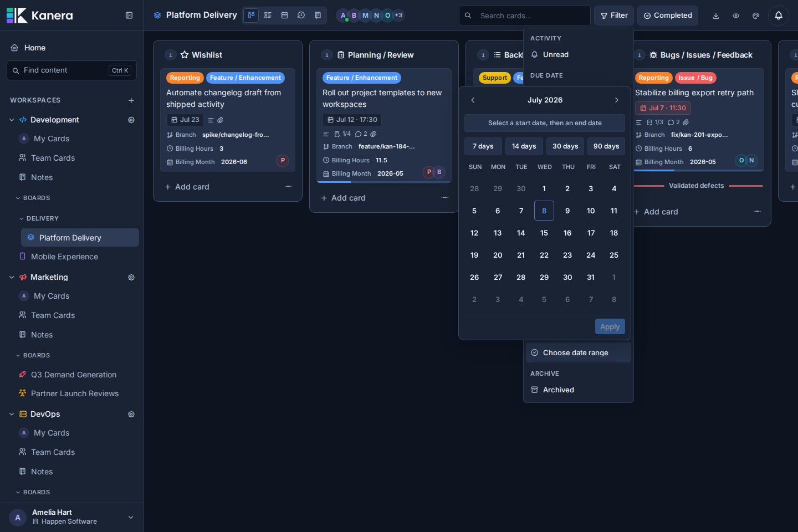Open Wishlist column options menu

tap(288, 187)
